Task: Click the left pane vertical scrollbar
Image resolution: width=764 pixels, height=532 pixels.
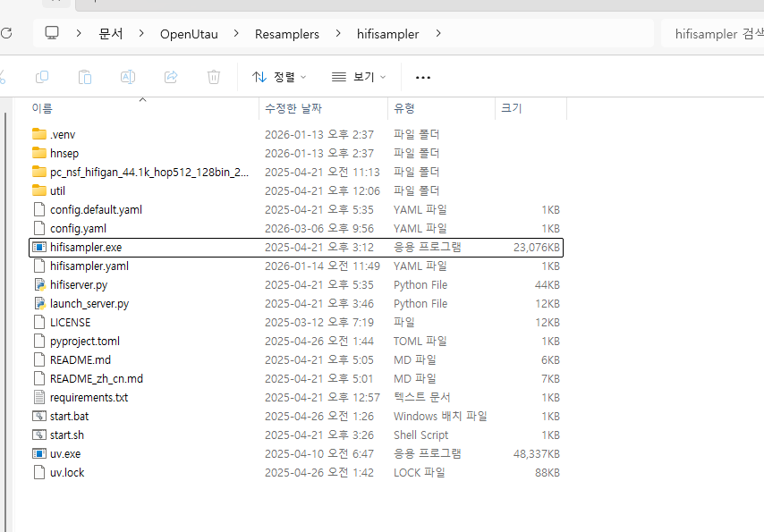Action: [6, 322]
